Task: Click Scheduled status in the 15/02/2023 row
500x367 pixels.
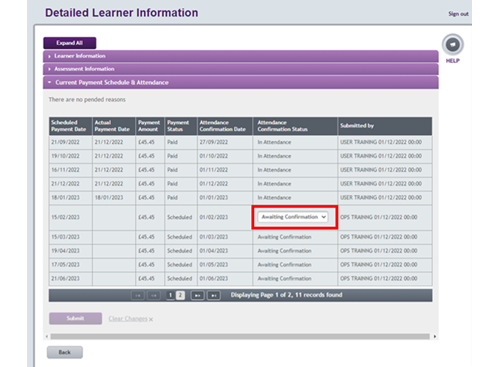Action: coord(180,217)
